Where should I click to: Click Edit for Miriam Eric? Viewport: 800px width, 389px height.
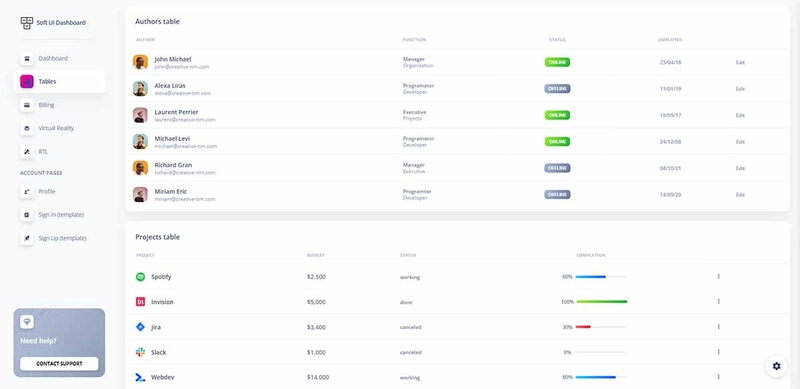pyautogui.click(x=740, y=194)
